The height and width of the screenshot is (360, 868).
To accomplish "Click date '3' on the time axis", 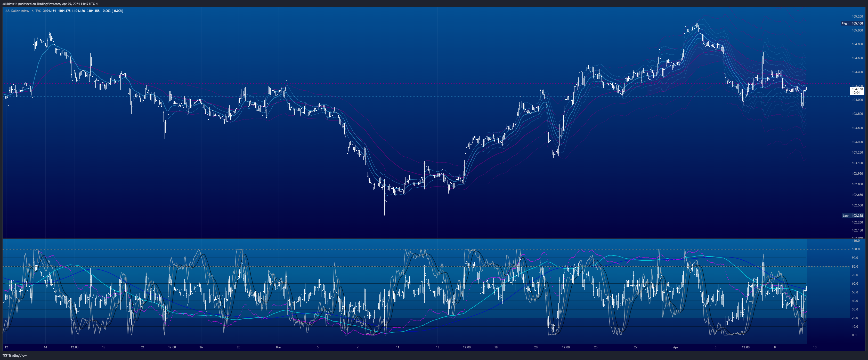I will (x=715, y=347).
